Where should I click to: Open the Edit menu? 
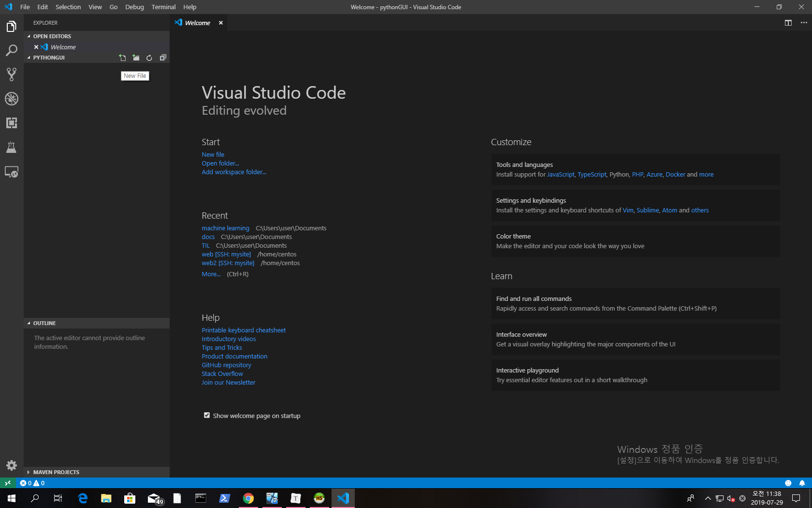(43, 7)
